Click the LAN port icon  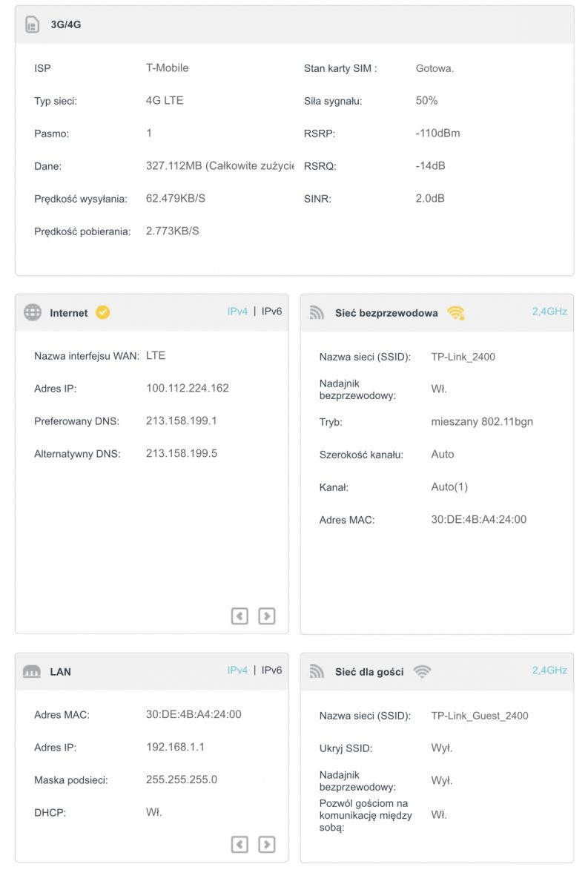tap(32, 672)
